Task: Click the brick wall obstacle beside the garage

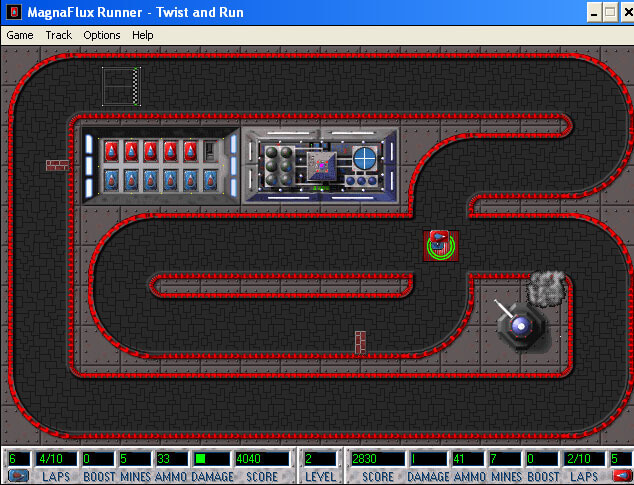Action: point(57,165)
